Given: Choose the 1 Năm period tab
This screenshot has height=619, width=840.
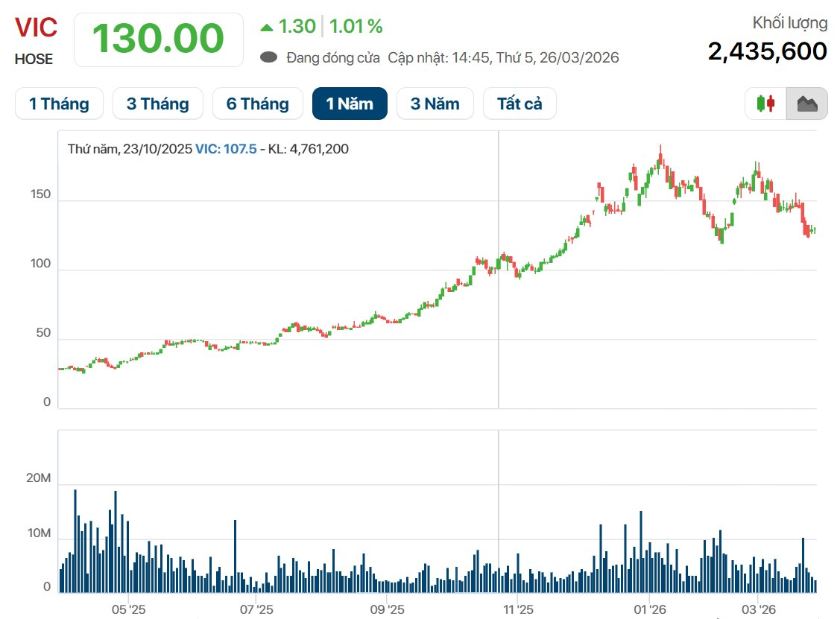Looking at the screenshot, I should point(350,104).
